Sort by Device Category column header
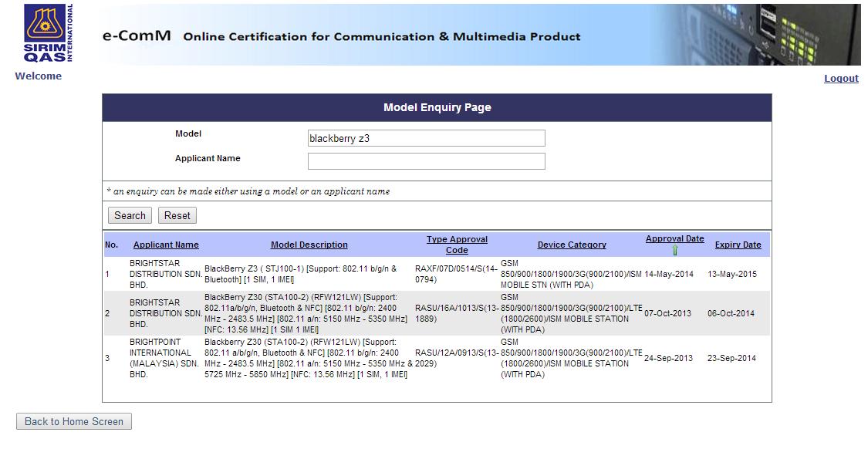868x449 pixels. [572, 245]
